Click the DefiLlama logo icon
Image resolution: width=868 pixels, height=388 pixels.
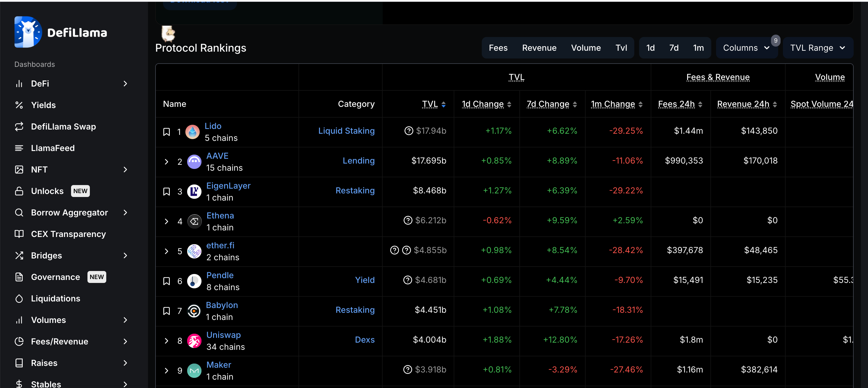28,32
